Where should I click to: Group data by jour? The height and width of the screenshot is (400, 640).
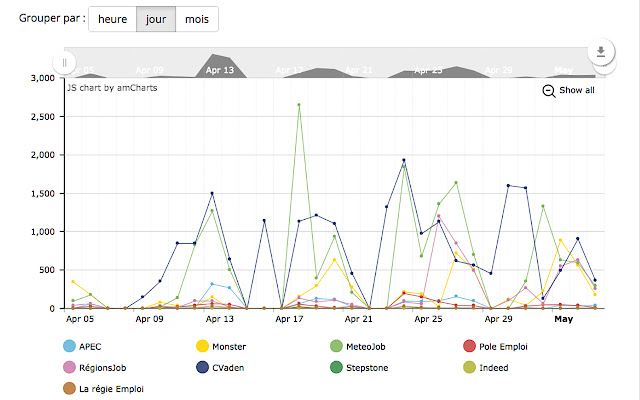pyautogui.click(x=156, y=19)
